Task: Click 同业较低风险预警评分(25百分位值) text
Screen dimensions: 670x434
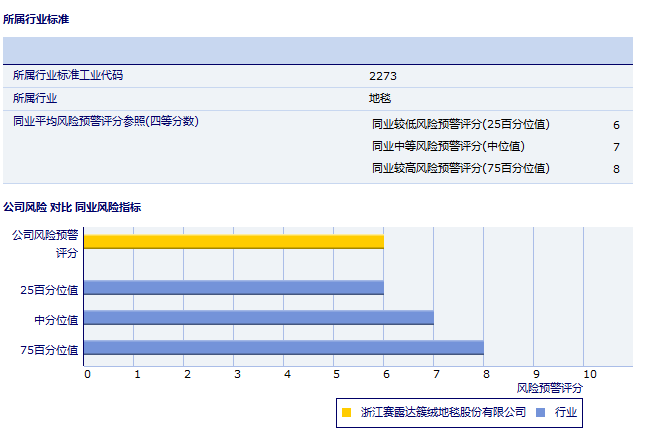Action: [x=460, y=125]
